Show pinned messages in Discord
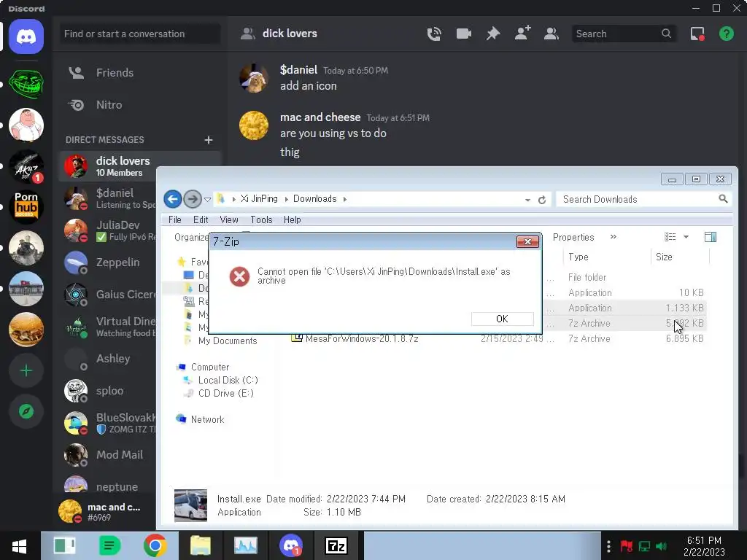The height and width of the screenshot is (560, 747). [x=493, y=34]
